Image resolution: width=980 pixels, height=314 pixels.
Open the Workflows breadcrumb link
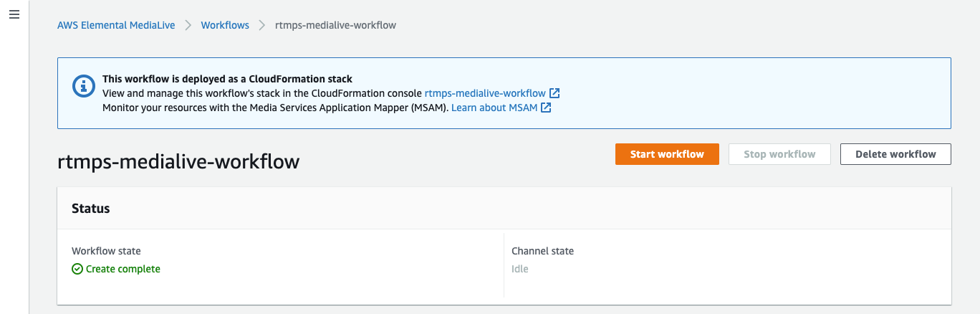pos(225,25)
